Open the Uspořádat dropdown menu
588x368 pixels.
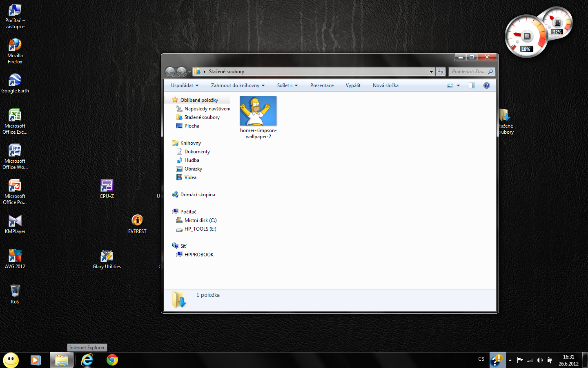[x=185, y=85]
